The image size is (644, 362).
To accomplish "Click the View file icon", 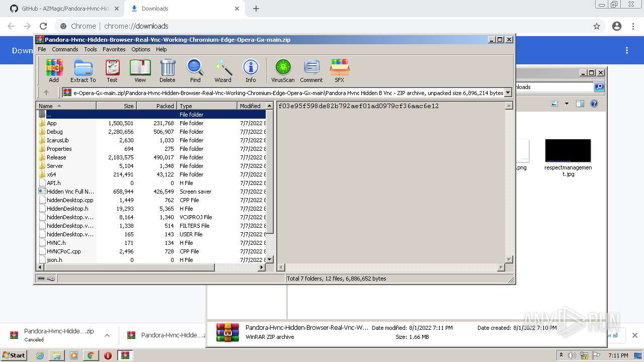I will (x=140, y=70).
